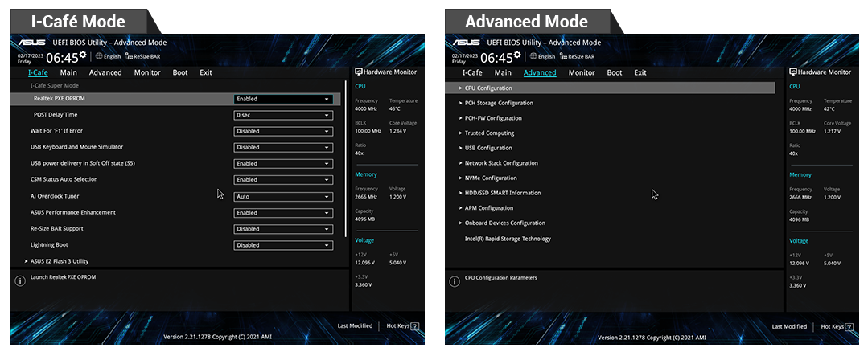Select Monitor tab in I-Café Mode
The height and width of the screenshot is (352, 868).
tap(147, 72)
